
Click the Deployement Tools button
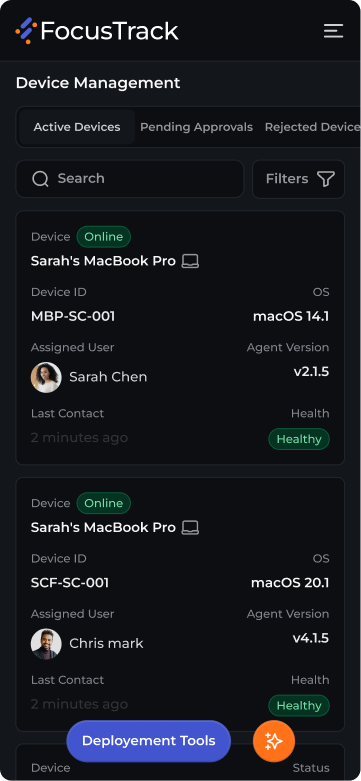click(x=148, y=741)
